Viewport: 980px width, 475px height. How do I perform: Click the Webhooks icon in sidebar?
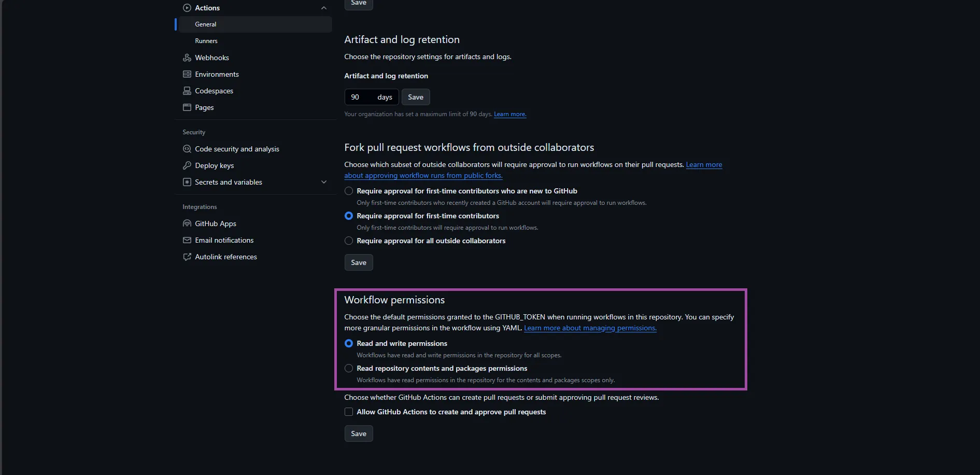pos(187,58)
